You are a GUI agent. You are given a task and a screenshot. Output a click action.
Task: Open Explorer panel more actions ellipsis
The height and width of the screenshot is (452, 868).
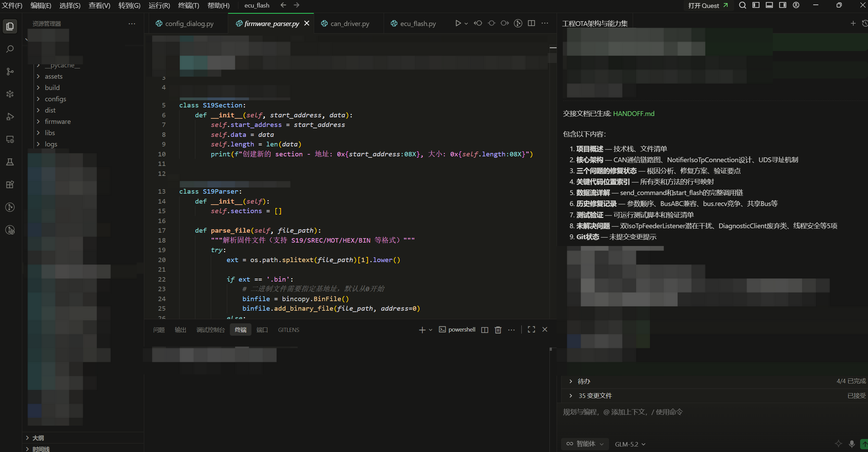(132, 24)
